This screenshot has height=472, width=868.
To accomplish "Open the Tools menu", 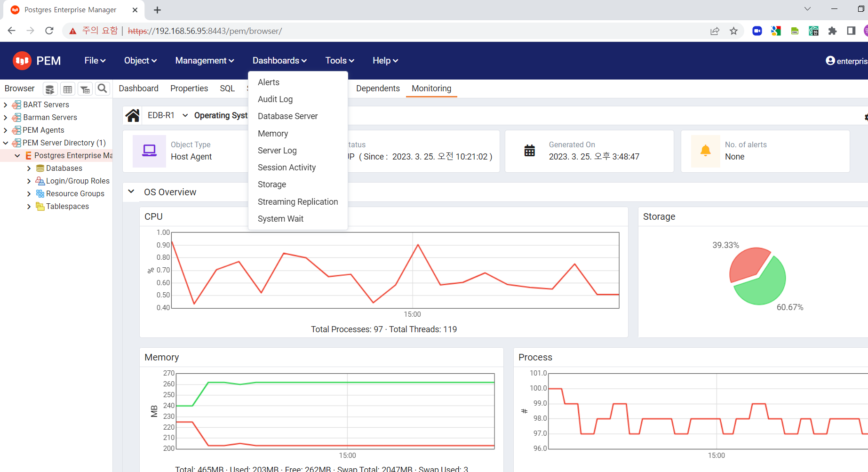I will 340,61.
